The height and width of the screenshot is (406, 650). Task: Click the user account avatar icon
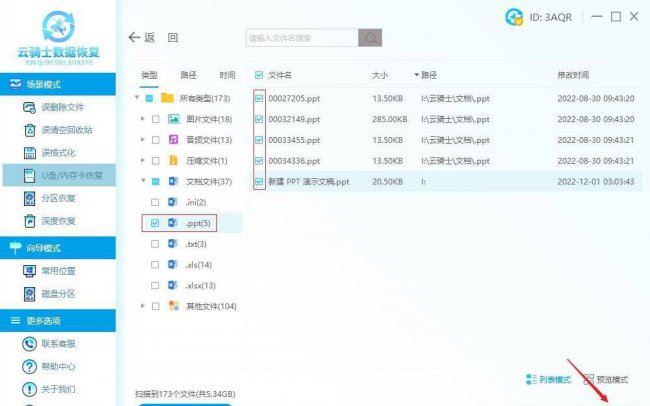coord(514,17)
